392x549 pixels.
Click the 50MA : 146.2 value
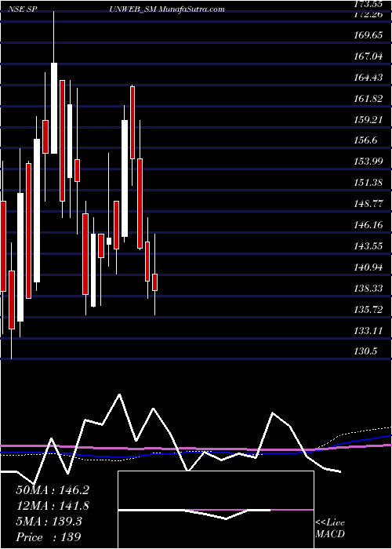click(53, 490)
